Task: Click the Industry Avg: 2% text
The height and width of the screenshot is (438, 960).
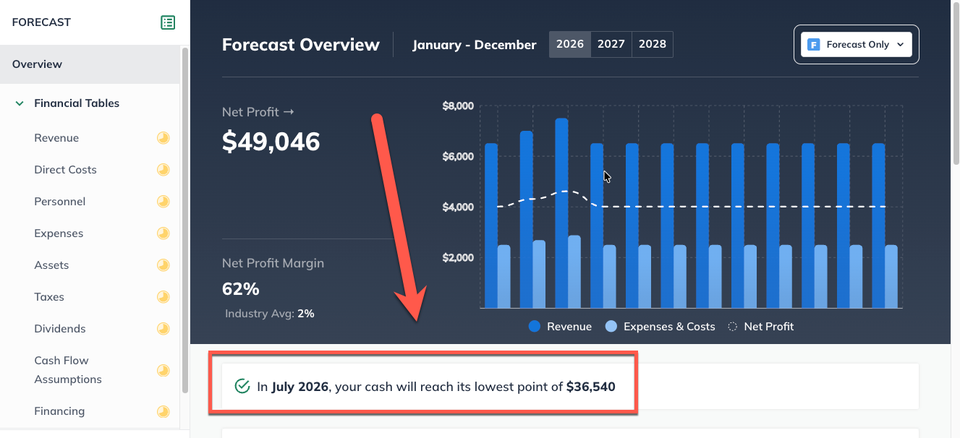Action: 269,314
